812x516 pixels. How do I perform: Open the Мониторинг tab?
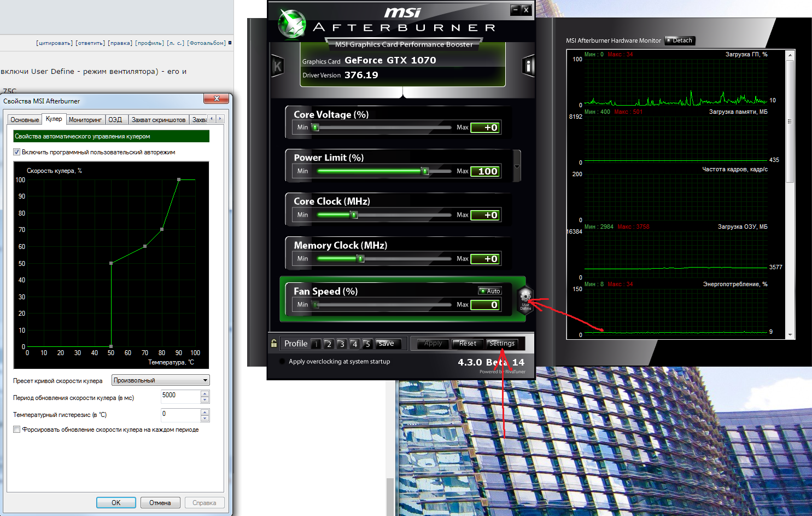coord(85,120)
